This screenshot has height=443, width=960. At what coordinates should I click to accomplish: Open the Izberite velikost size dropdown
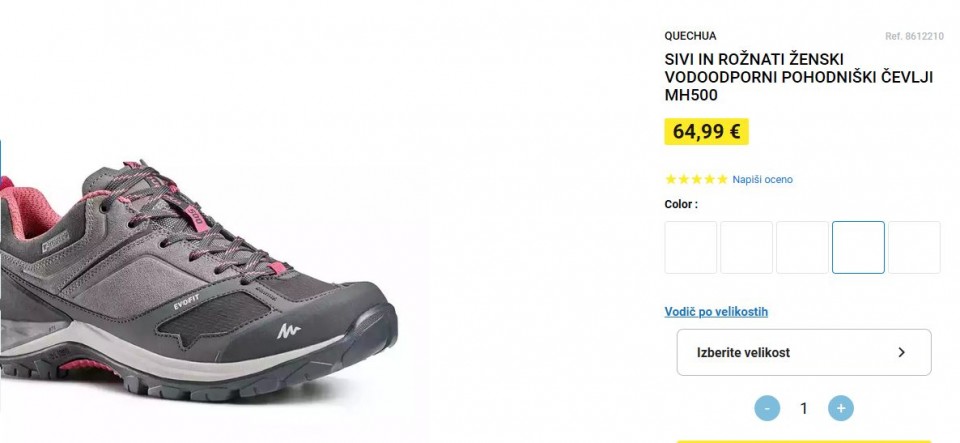pyautogui.click(x=804, y=352)
